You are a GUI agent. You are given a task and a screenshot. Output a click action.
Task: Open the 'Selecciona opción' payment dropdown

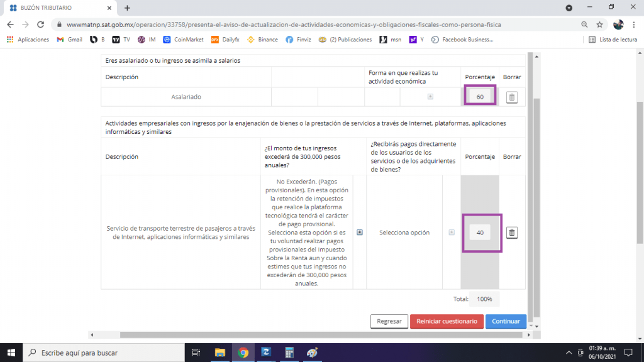452,233
